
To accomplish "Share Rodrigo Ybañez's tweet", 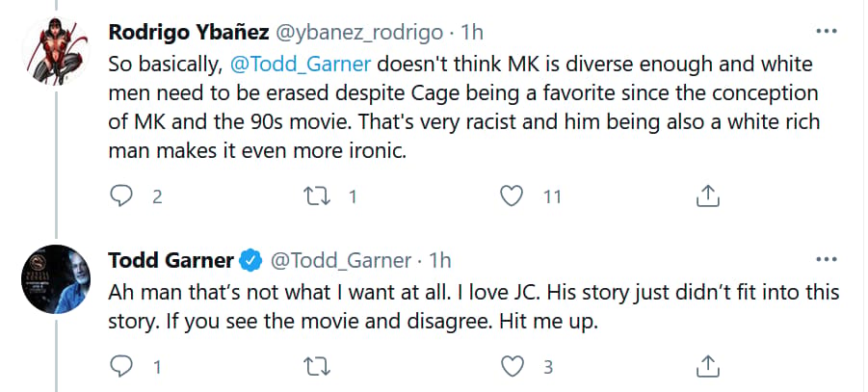I will [707, 196].
